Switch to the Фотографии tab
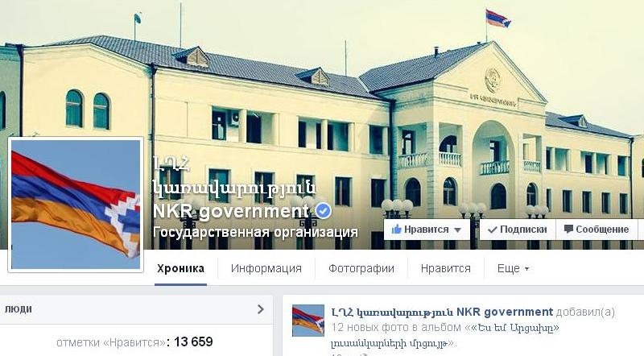The width and height of the screenshot is (644, 356). (361, 269)
